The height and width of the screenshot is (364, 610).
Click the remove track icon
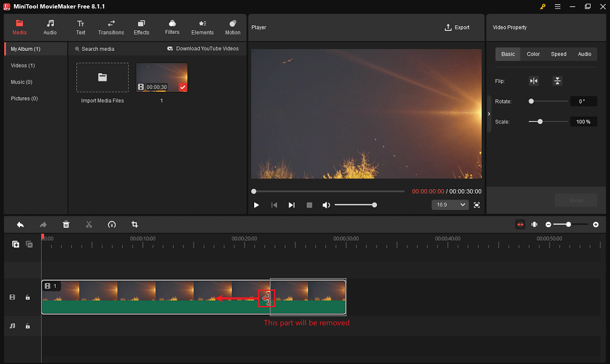29,244
